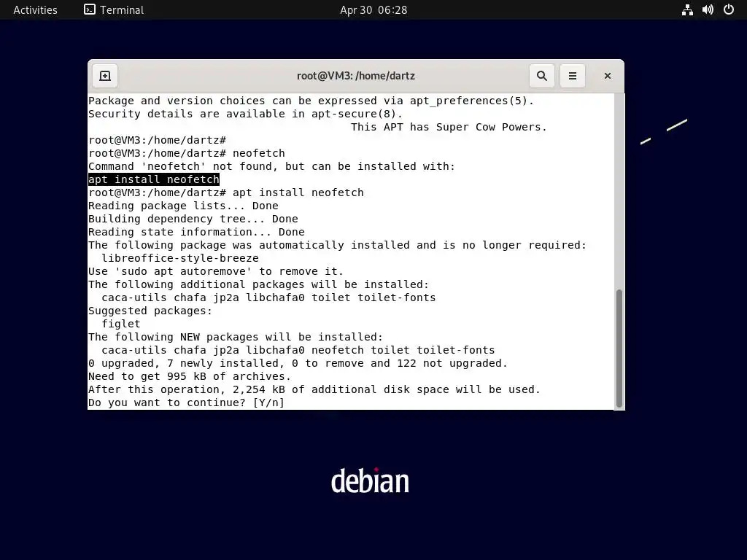Click the suggested package 'figlet'
This screenshot has height=560, width=747.
click(x=121, y=324)
